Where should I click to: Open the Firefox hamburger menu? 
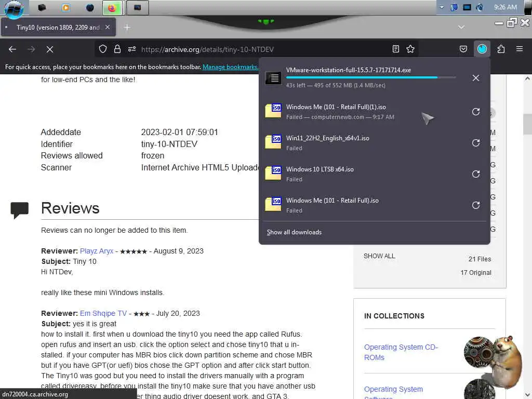click(x=520, y=49)
